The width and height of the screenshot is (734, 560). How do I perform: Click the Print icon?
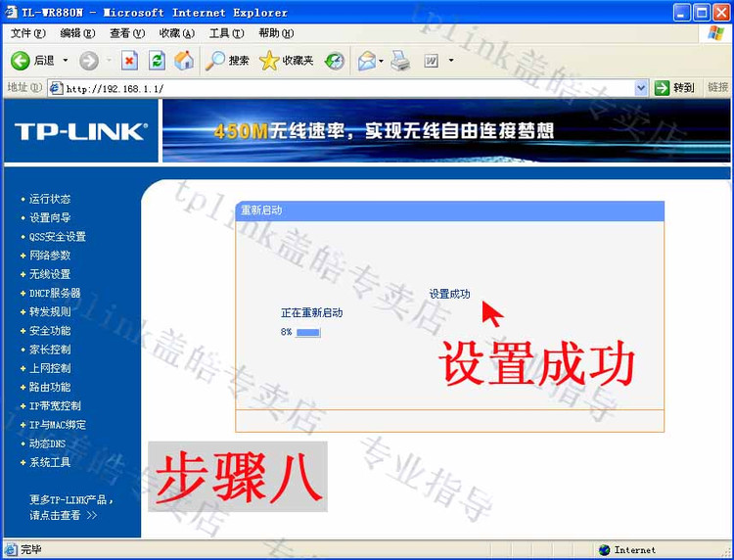point(400,61)
